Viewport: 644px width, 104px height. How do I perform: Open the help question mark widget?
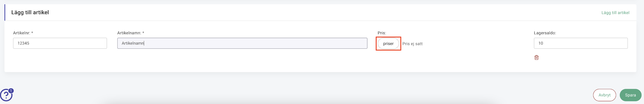6,95
